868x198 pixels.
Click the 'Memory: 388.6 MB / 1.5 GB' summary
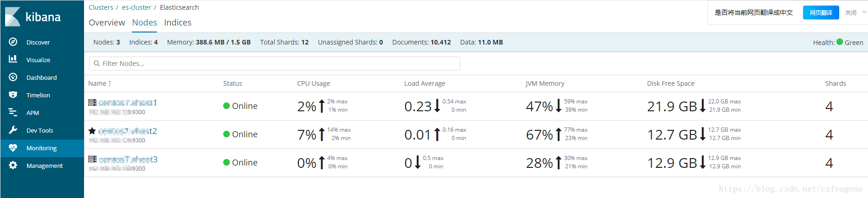[209, 42]
